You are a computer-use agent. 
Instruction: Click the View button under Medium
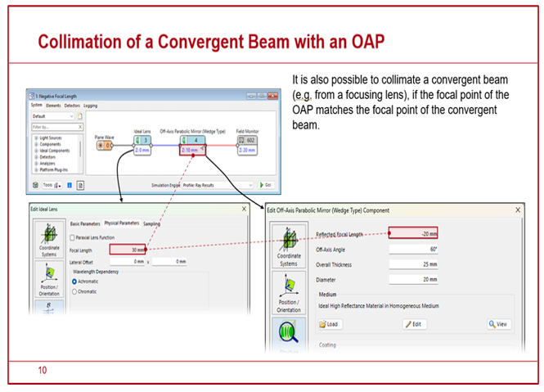coord(499,324)
